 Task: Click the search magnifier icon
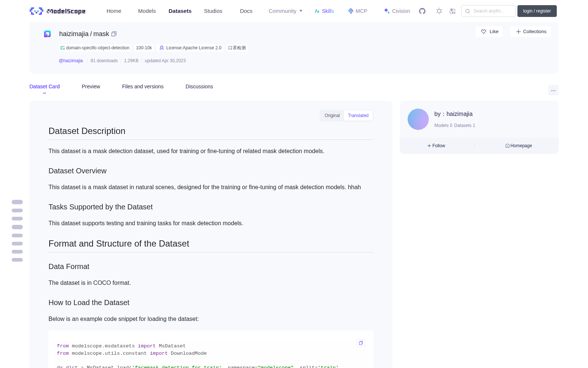[x=467, y=11]
